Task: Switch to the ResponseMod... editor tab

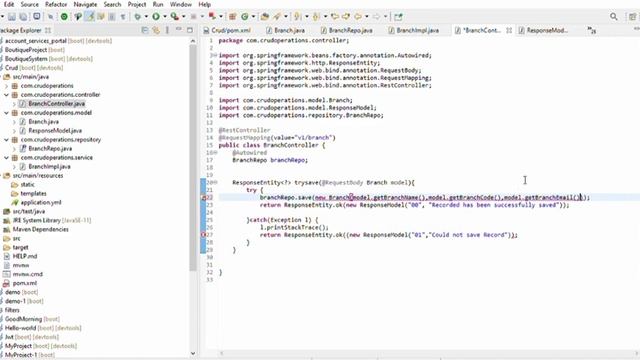Action: [543, 30]
